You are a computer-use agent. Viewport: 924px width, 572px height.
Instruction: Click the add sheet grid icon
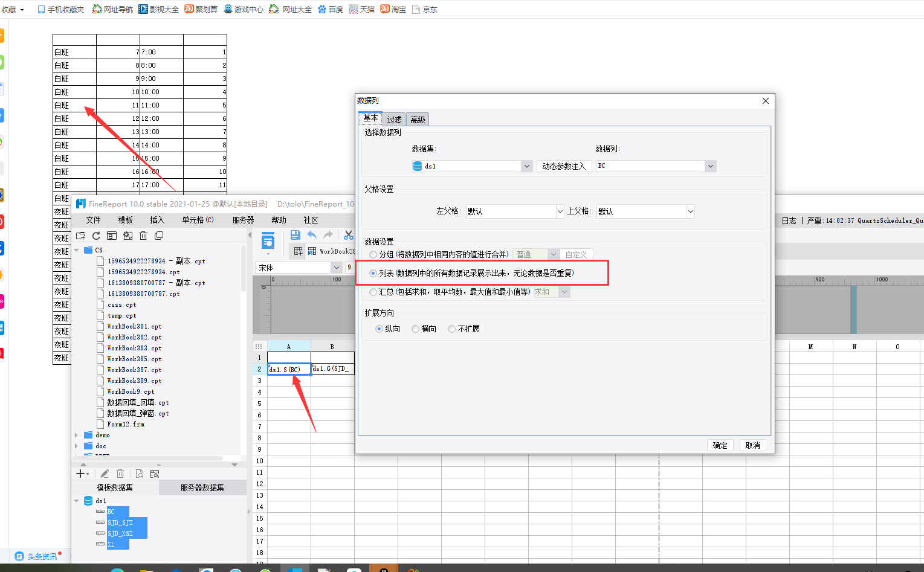click(299, 251)
